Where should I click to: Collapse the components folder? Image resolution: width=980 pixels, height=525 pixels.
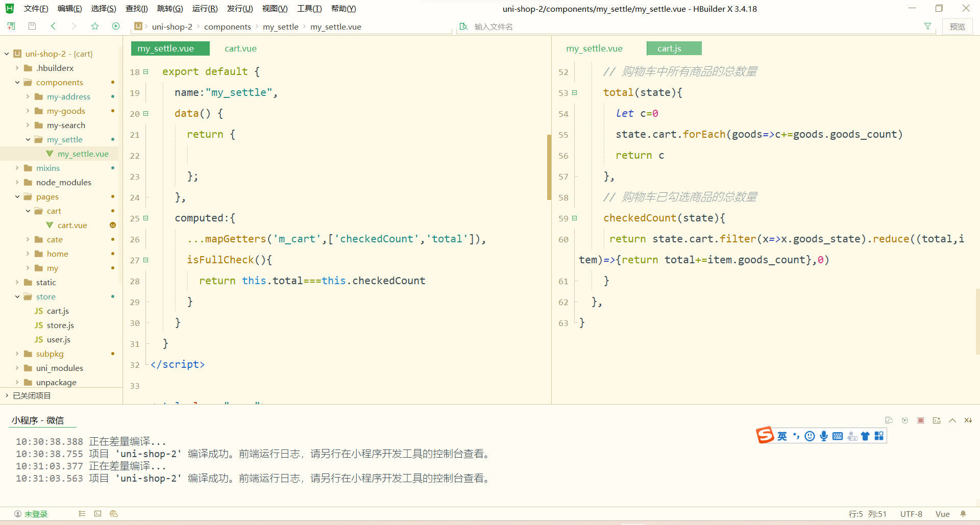pyautogui.click(x=17, y=82)
